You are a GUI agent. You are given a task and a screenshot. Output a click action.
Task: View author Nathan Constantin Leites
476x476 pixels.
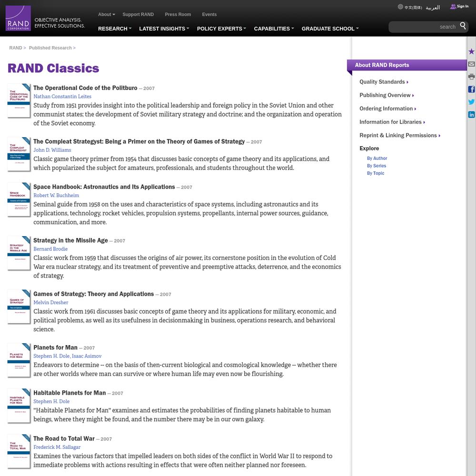coord(62,96)
